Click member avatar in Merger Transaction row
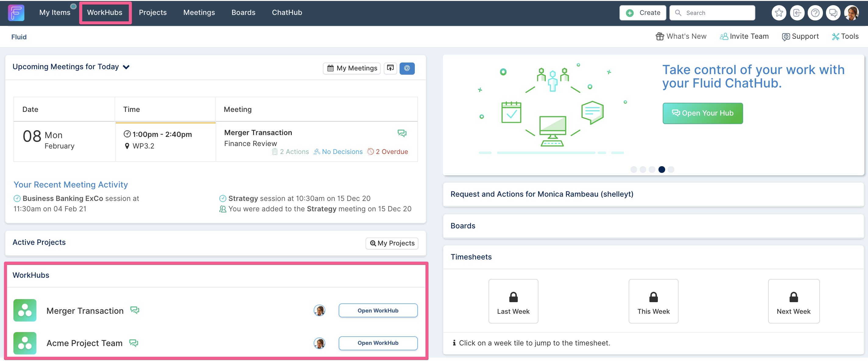This screenshot has width=868, height=361. pyautogui.click(x=319, y=310)
